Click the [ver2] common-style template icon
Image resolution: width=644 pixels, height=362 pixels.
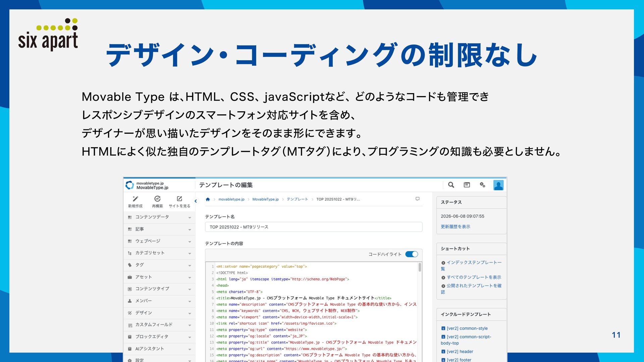point(443,328)
